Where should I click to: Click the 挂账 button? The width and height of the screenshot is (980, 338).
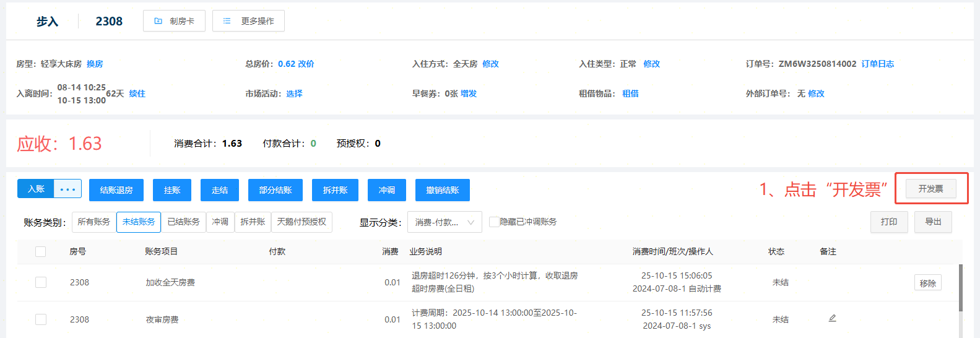pyautogui.click(x=172, y=190)
